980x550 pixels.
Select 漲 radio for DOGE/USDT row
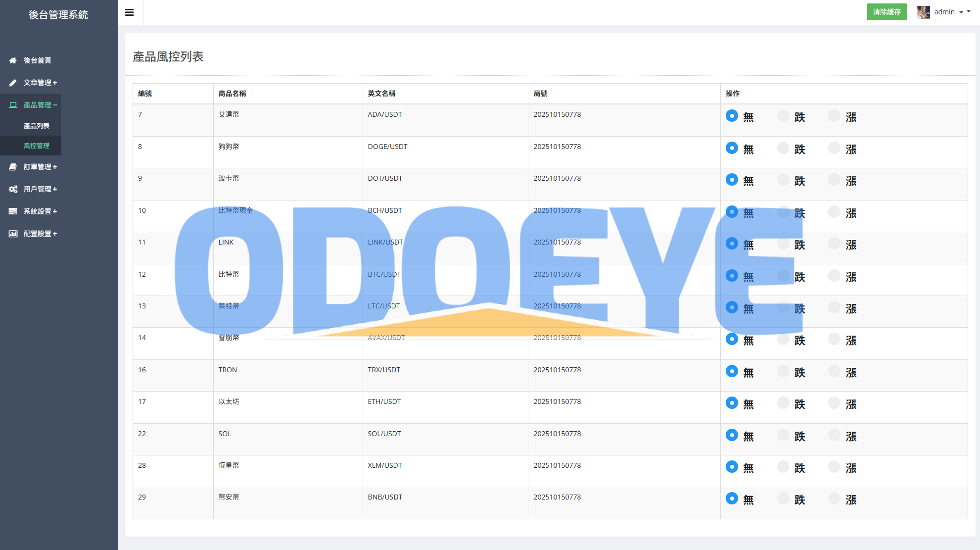[834, 148]
